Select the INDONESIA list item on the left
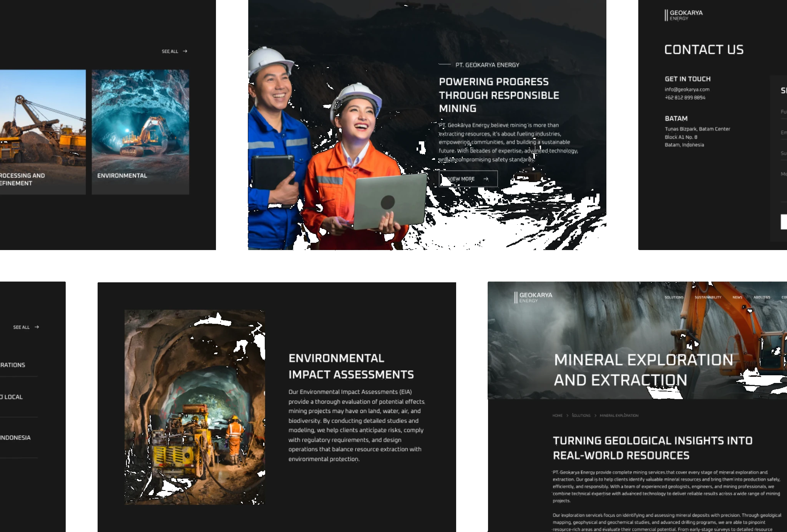 pos(15,438)
